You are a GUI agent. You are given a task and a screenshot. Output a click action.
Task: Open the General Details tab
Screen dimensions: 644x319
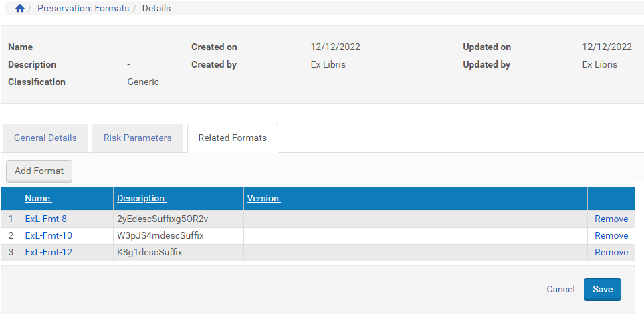tap(45, 138)
